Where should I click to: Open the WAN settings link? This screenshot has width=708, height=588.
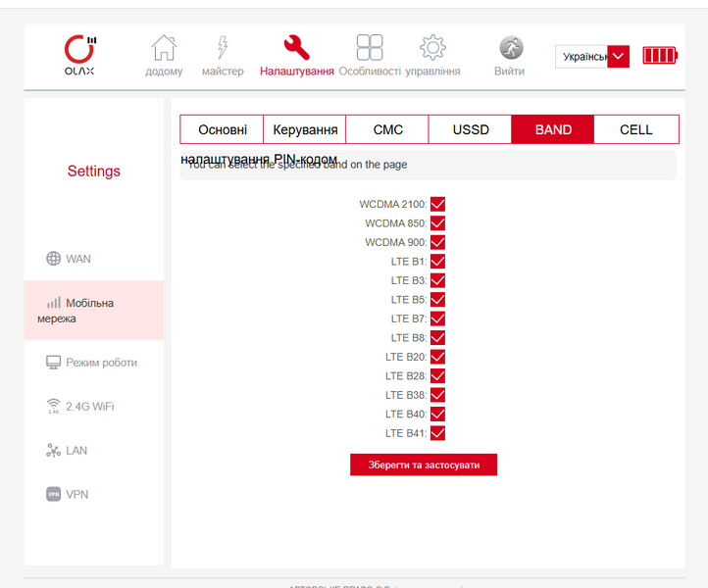78,259
